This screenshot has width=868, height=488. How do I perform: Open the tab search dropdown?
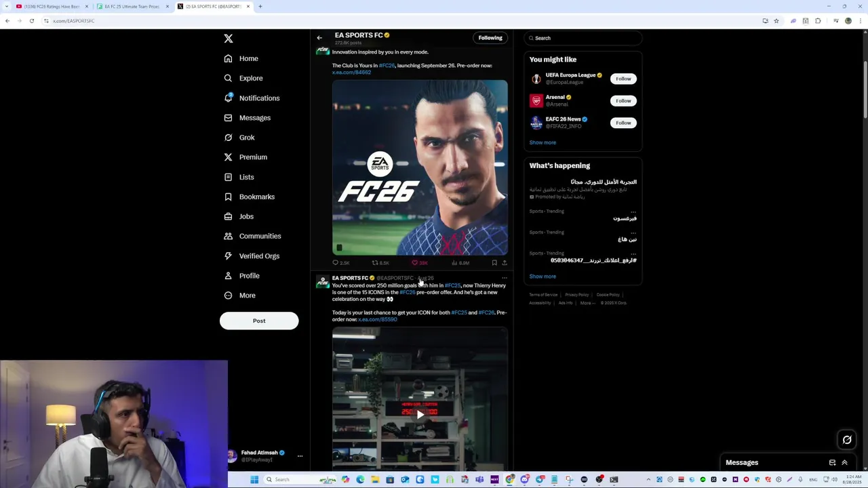click(6, 6)
